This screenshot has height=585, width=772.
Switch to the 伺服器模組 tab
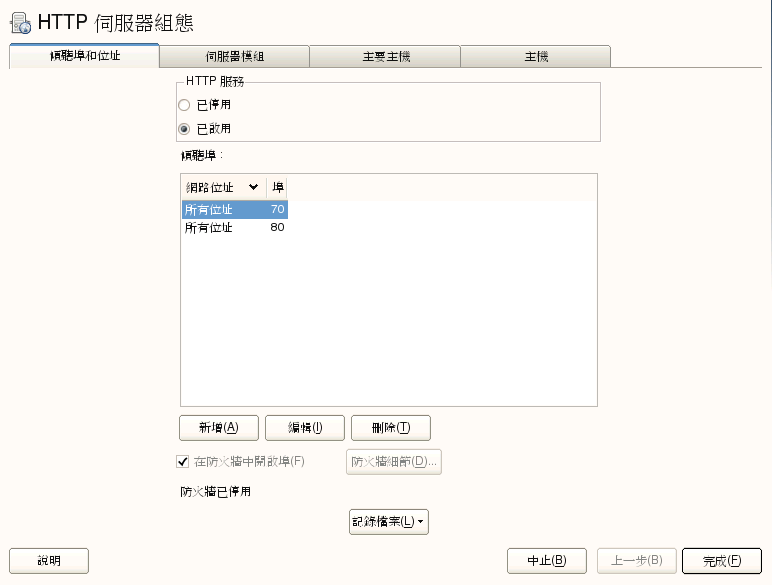(x=234, y=56)
